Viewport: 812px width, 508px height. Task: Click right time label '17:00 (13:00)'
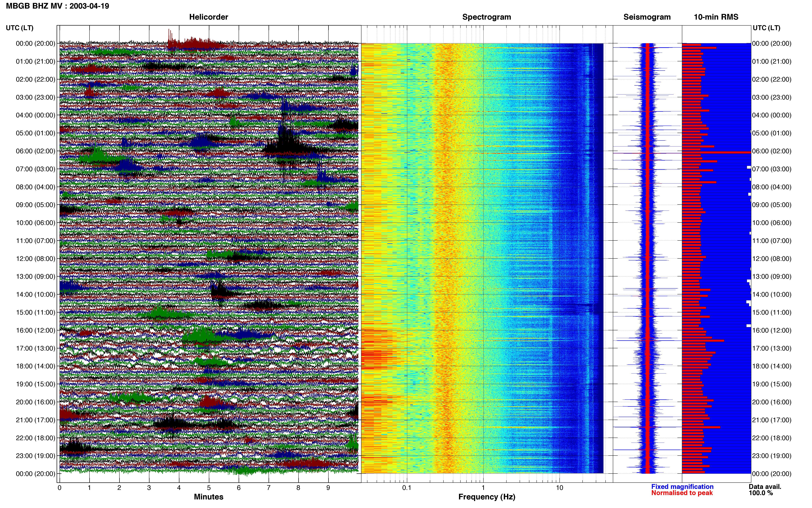(772, 348)
